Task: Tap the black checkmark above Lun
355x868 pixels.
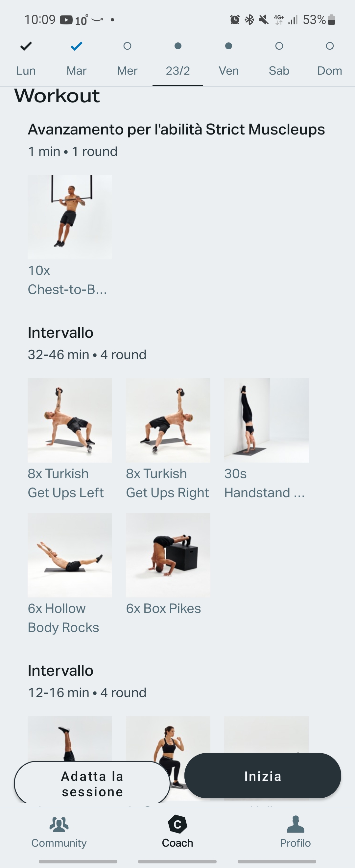Action: 26,46
